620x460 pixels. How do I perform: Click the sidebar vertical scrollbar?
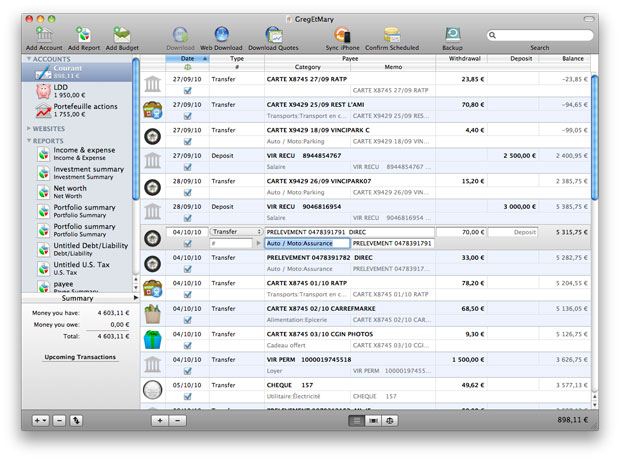[x=136, y=129]
